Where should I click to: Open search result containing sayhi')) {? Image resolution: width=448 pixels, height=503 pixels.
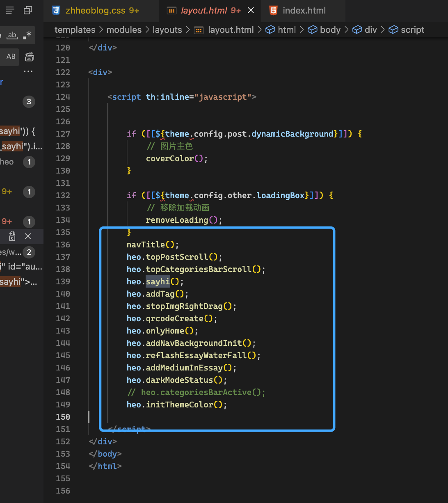coord(18,131)
